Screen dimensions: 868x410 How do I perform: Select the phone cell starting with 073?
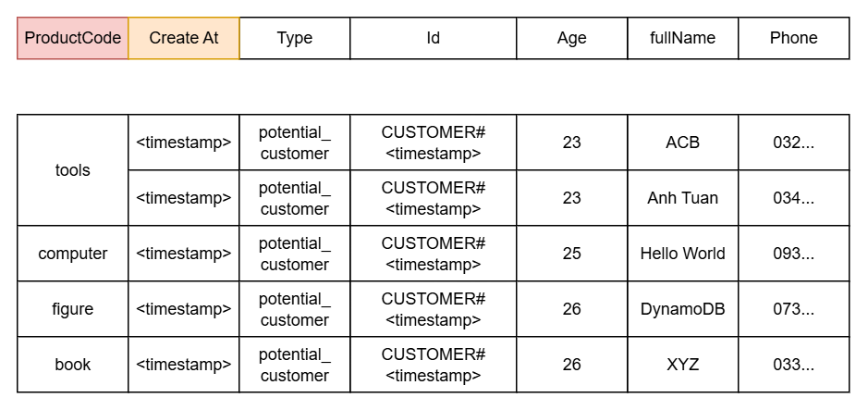click(794, 309)
